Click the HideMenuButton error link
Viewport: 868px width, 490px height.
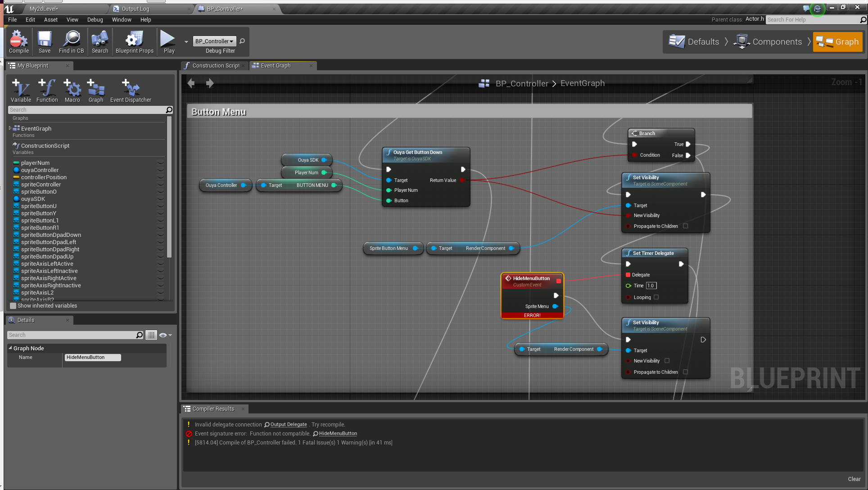click(x=338, y=434)
